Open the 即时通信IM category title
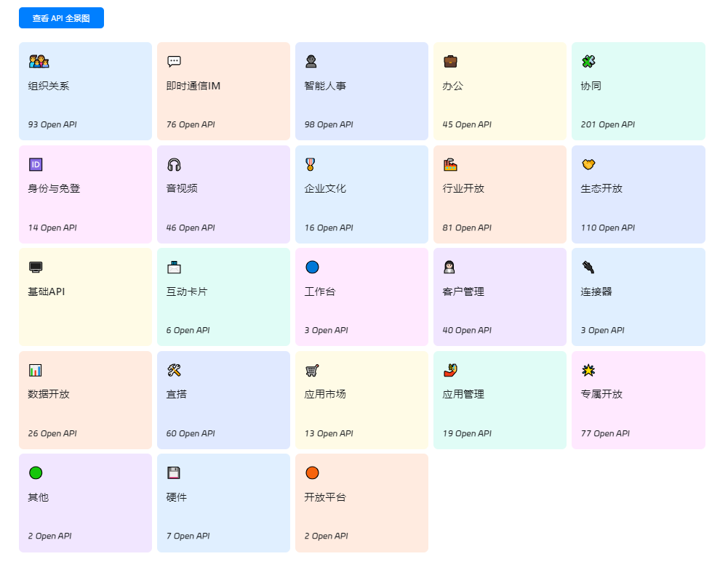 tap(193, 86)
